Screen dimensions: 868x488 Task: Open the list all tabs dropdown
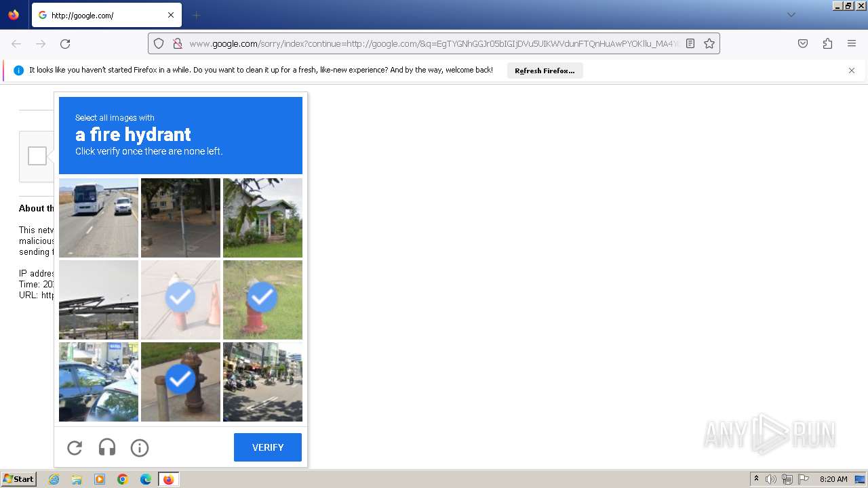(x=791, y=15)
